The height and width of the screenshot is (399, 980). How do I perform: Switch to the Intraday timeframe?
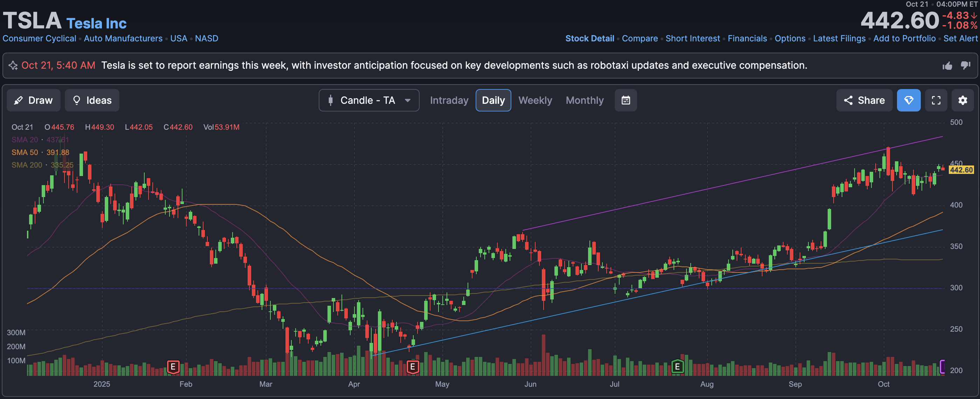tap(449, 100)
